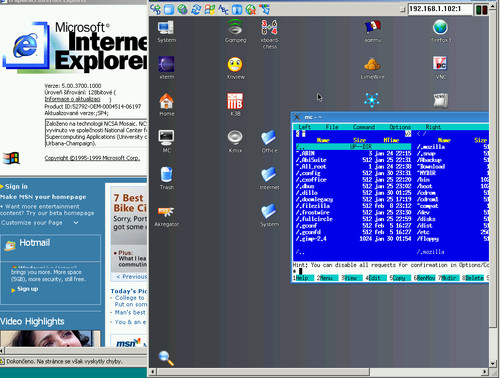The image size is (500, 378).
Task: Click the globe with red X in the VNC toolbar
Action: pyautogui.click(x=250, y=9)
